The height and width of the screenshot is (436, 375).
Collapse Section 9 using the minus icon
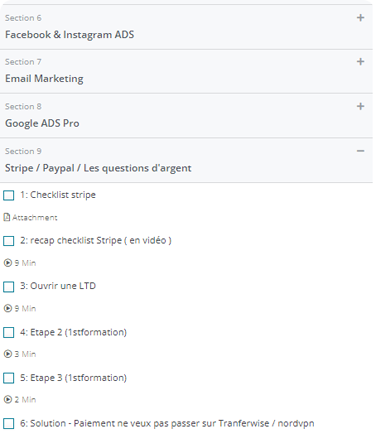point(360,151)
